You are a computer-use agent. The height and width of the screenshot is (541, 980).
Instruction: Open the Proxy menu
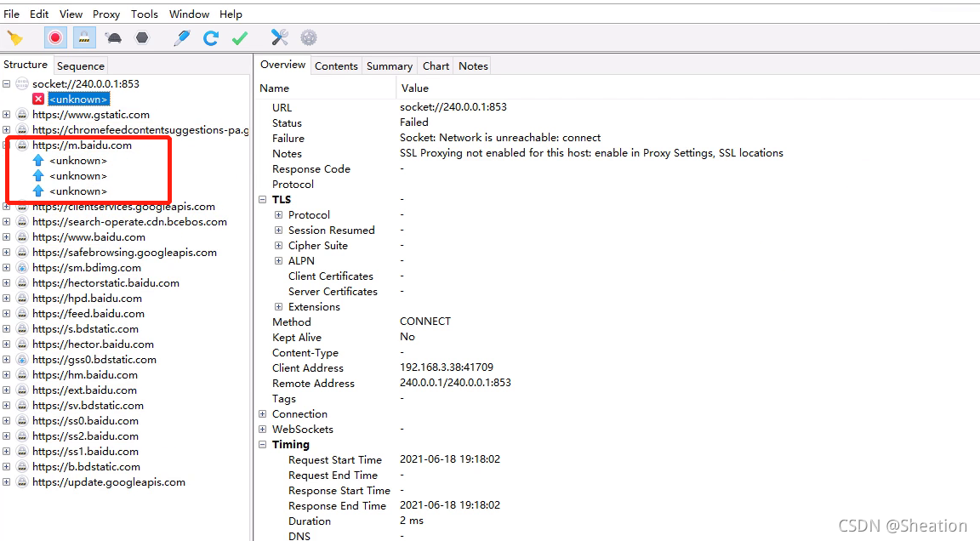(x=106, y=14)
